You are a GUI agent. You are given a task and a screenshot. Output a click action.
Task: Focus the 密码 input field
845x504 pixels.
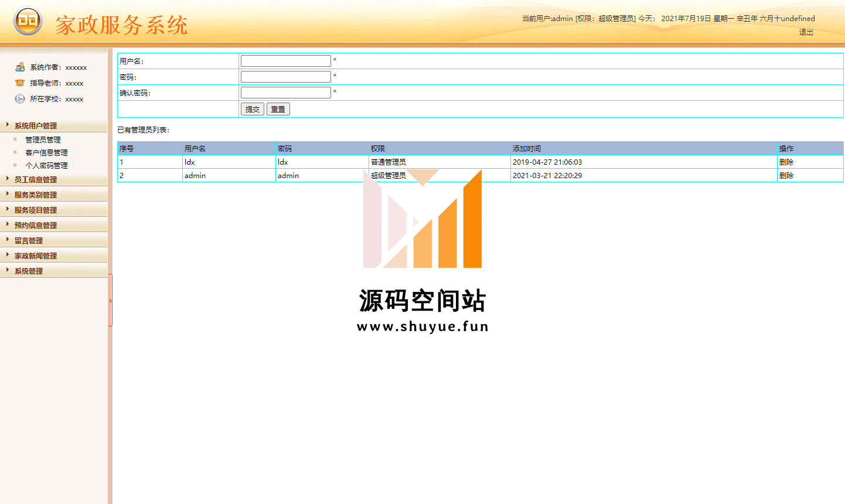pos(286,77)
